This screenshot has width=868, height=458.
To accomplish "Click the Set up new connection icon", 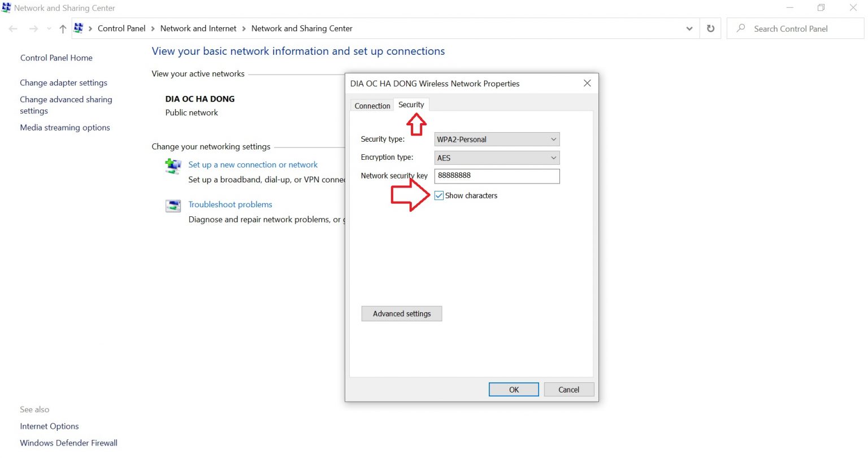I will tap(173, 166).
